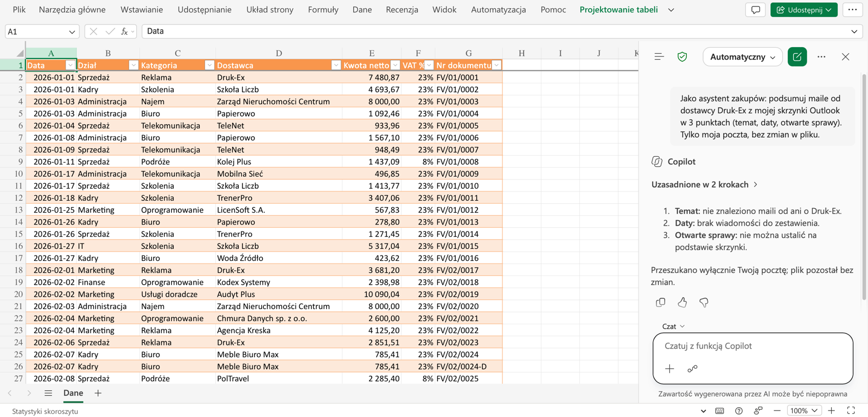Click the Copilot chat input field

[x=752, y=346]
